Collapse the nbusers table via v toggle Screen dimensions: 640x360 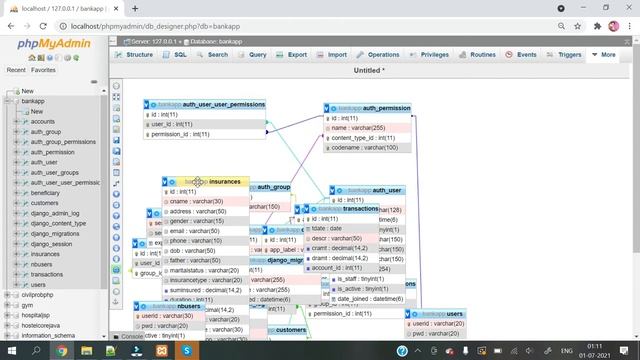point(136,306)
